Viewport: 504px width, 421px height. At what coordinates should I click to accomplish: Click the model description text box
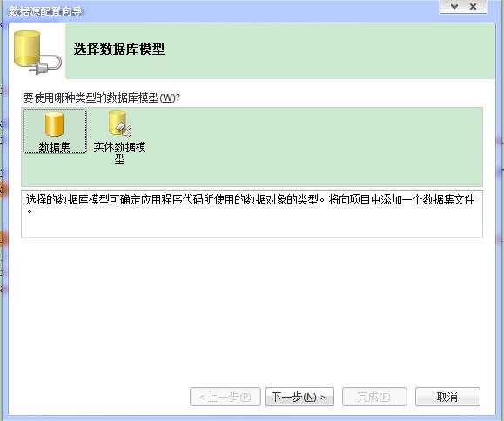252,214
